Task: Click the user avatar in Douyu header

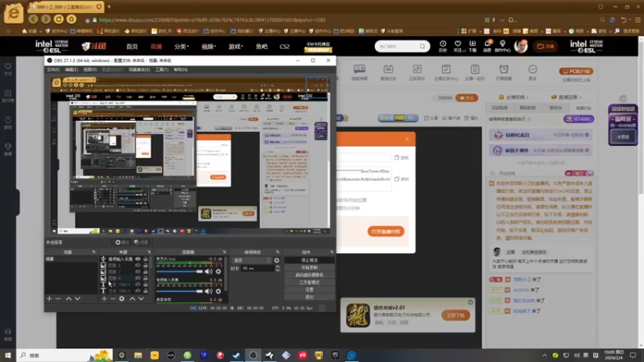Action: coord(521,47)
